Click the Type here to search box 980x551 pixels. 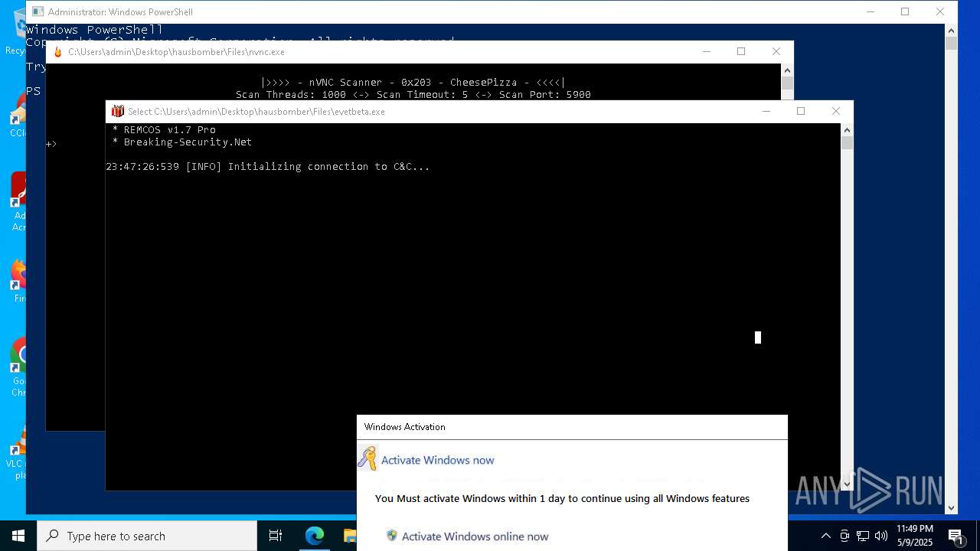(146, 536)
